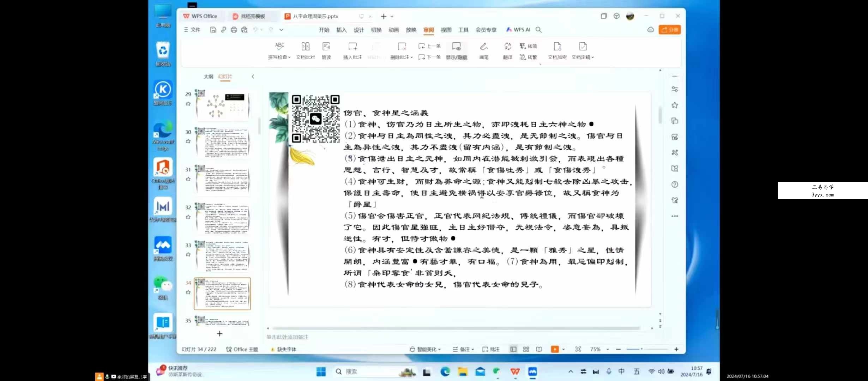868x381 pixels.
Task: Click star icon in right sidebar
Action: click(x=675, y=105)
